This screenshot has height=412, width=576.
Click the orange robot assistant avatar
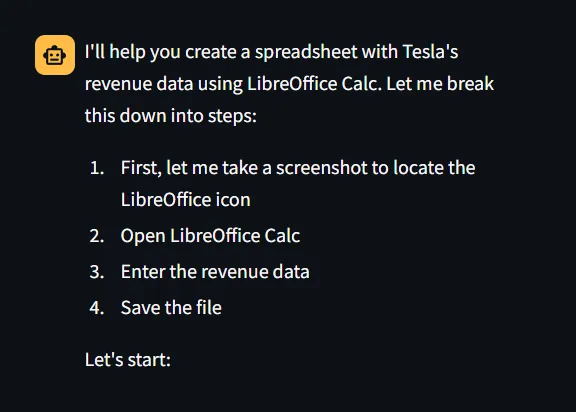coord(55,55)
